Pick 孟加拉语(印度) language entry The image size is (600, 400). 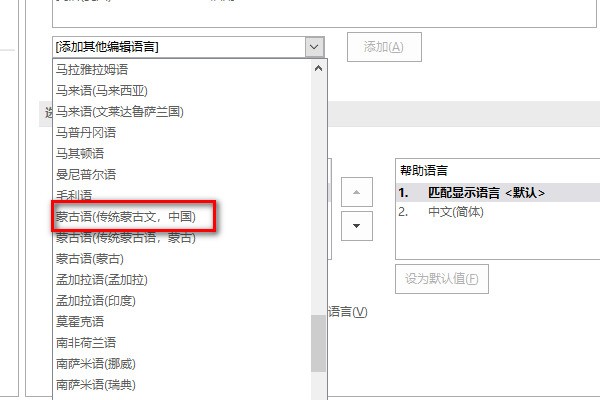pyautogui.click(x=182, y=301)
